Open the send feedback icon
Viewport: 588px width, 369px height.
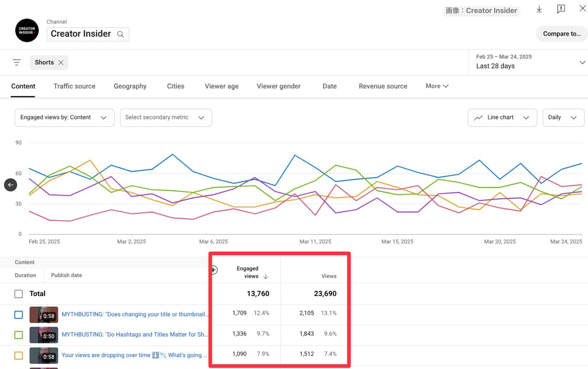[561, 9]
